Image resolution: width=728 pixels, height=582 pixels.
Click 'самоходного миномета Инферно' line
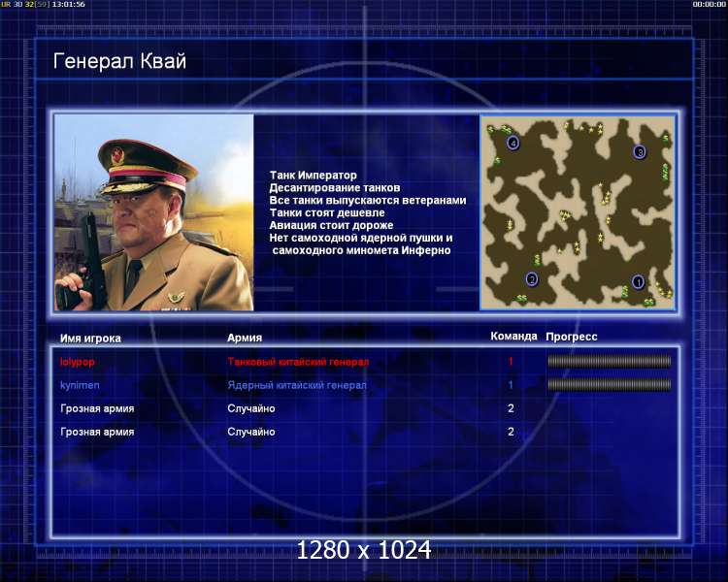click(x=361, y=250)
